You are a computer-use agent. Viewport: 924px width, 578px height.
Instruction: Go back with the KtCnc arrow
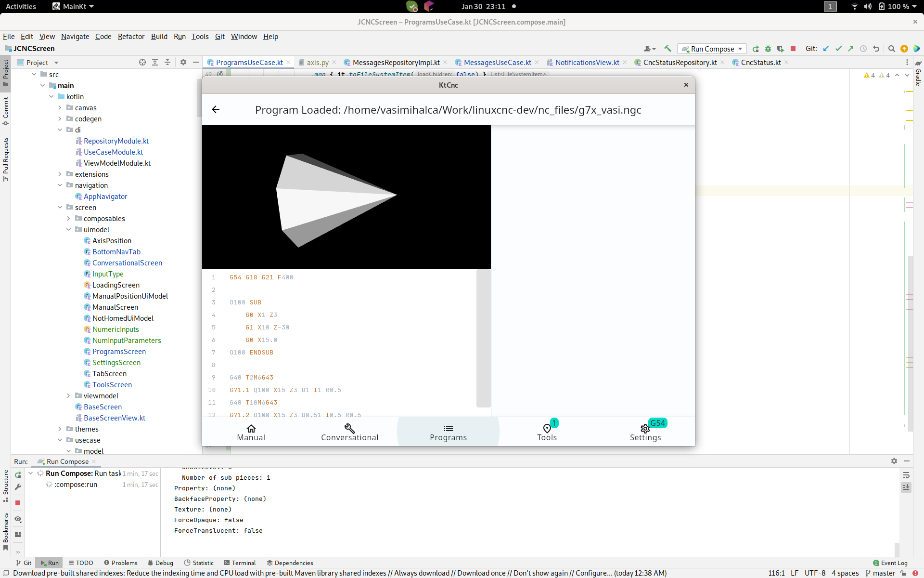(216, 109)
